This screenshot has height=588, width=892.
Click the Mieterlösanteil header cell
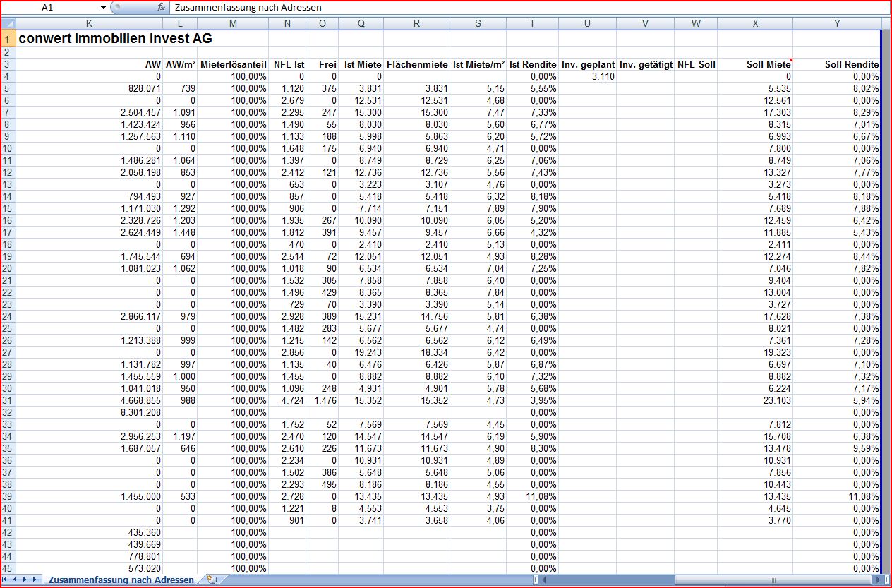233,65
